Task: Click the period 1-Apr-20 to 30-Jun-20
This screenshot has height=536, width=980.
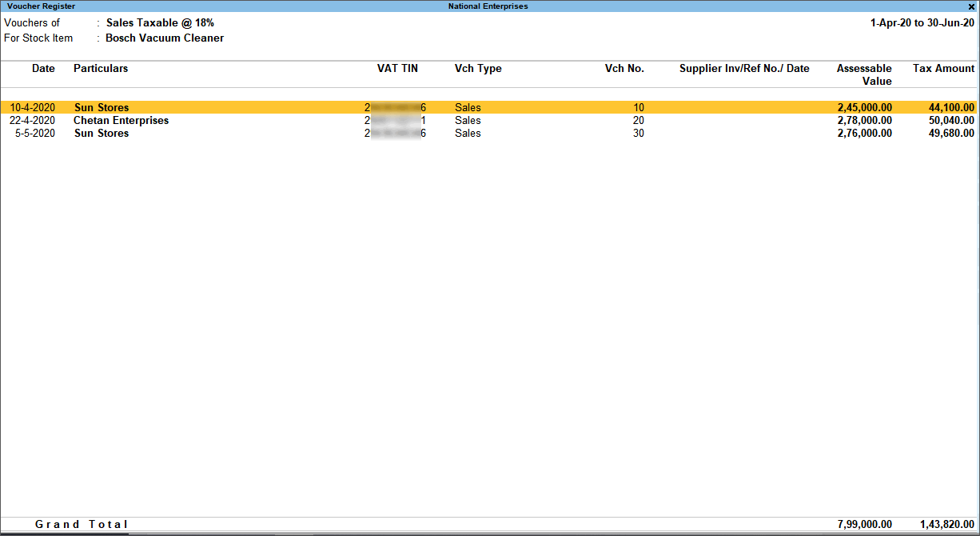Action: point(922,23)
